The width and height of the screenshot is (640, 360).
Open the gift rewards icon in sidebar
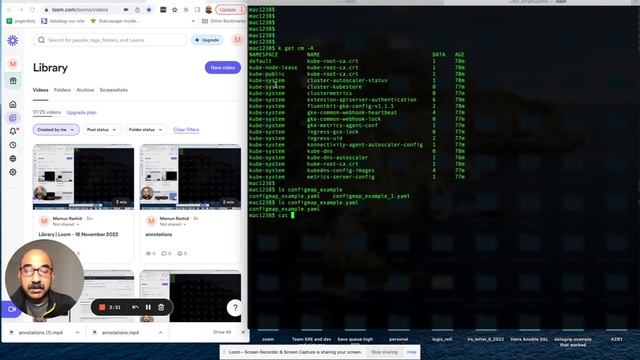13,81
